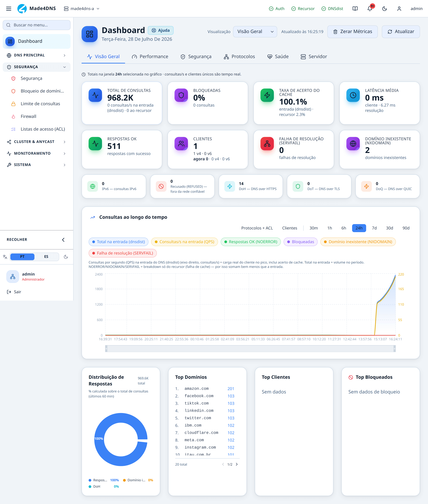Switch to the Saúde tab
Screen dimensions: 428x504
click(278, 57)
